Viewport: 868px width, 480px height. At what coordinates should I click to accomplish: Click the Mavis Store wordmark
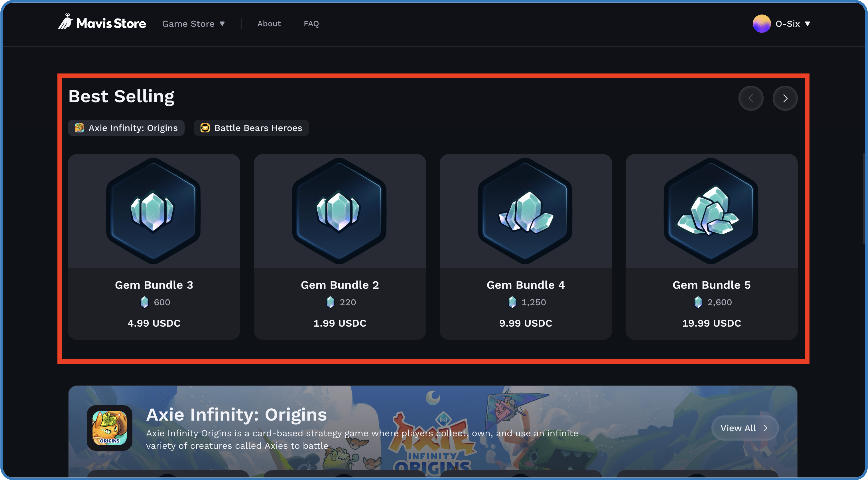click(x=111, y=23)
